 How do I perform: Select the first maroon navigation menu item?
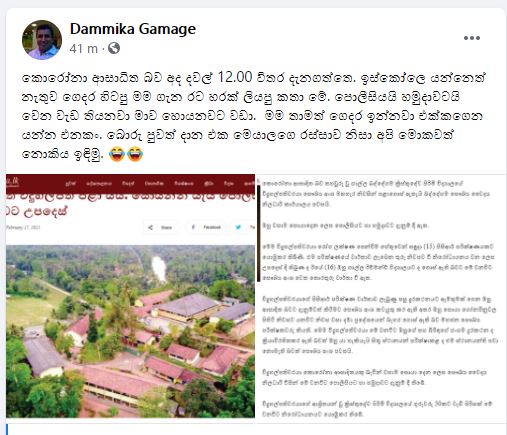tap(71, 183)
